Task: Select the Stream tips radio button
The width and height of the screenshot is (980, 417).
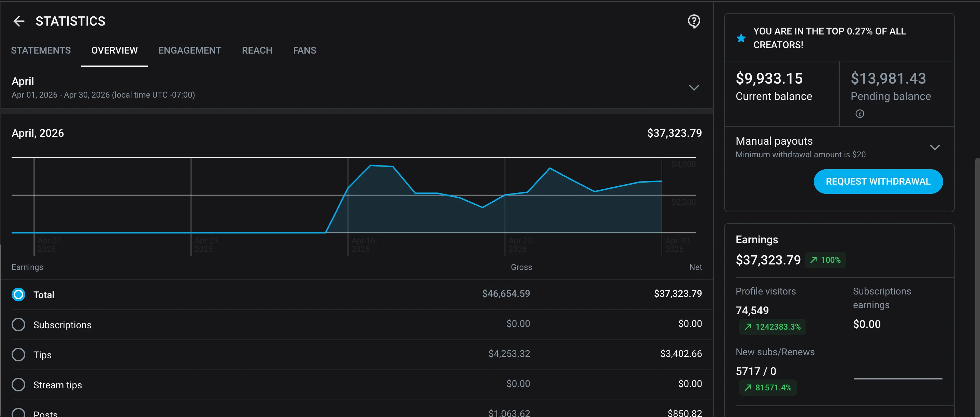Action: coord(18,385)
